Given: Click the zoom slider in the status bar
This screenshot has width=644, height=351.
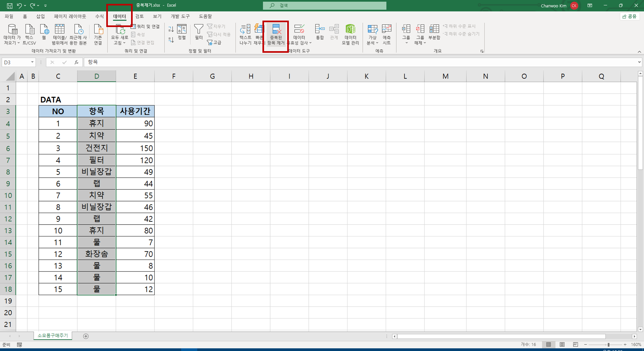Looking at the screenshot, I should 608,345.
